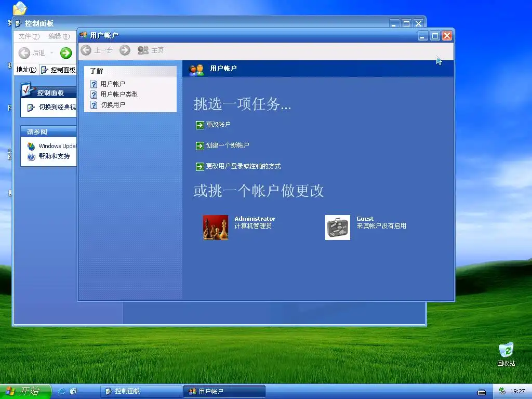Open the Administrator account chess picture
The height and width of the screenshot is (399, 532).
[x=216, y=228]
